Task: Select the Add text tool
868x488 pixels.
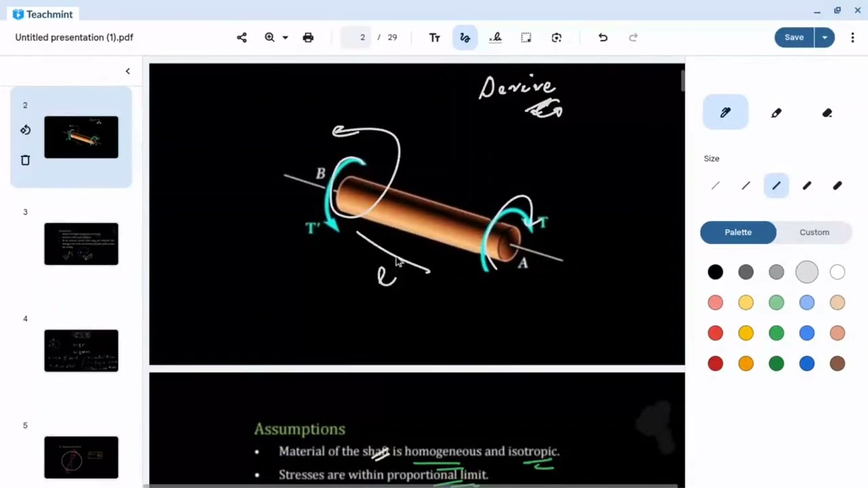Action: point(435,37)
